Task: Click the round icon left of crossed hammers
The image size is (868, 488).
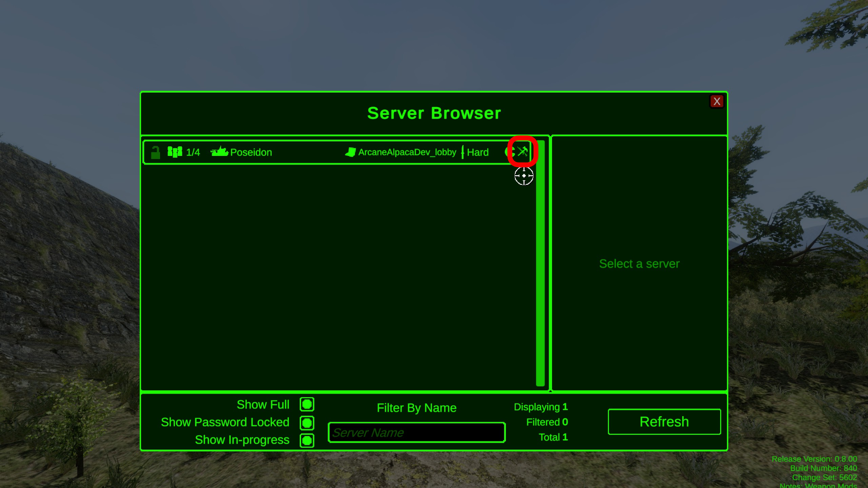Action: (509, 152)
